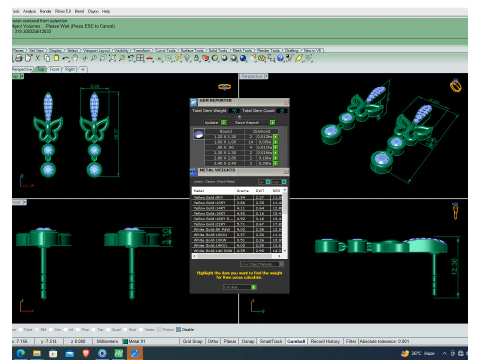Click the Metal Weights panel icon
The width and height of the screenshot is (480, 360).
pos(194,171)
